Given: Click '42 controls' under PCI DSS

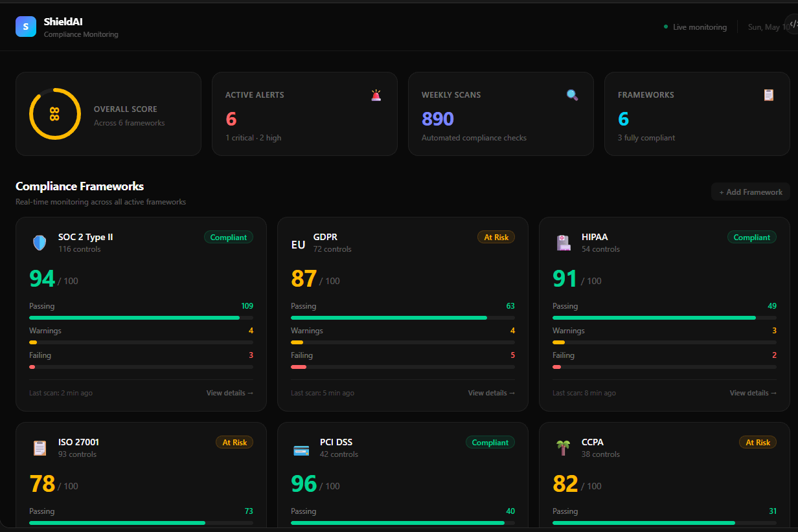Looking at the screenshot, I should (x=339, y=454).
